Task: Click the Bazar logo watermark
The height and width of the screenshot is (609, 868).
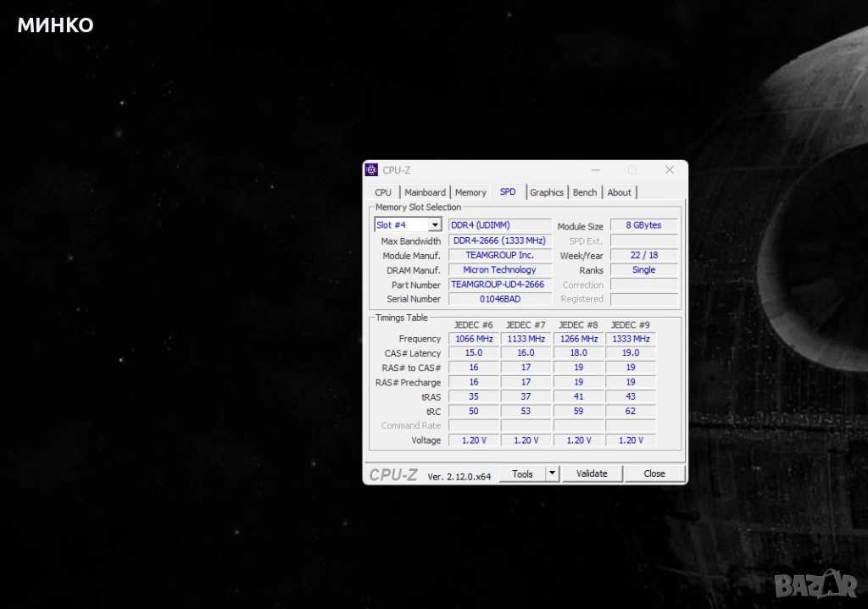Action: click(x=826, y=583)
